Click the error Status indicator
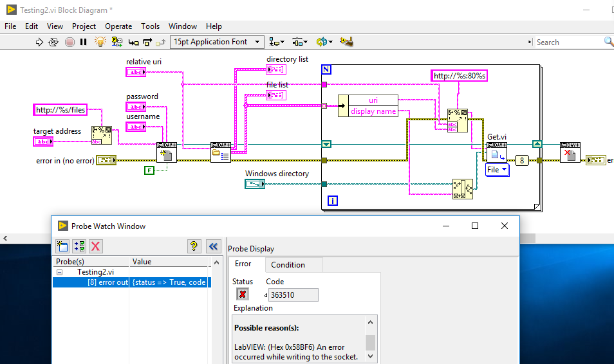Viewport: 614px width, 364px height. tap(243, 295)
